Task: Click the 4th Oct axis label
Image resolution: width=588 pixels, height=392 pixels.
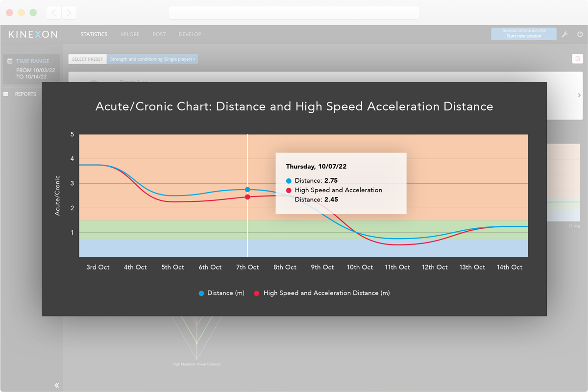Action: point(135,267)
